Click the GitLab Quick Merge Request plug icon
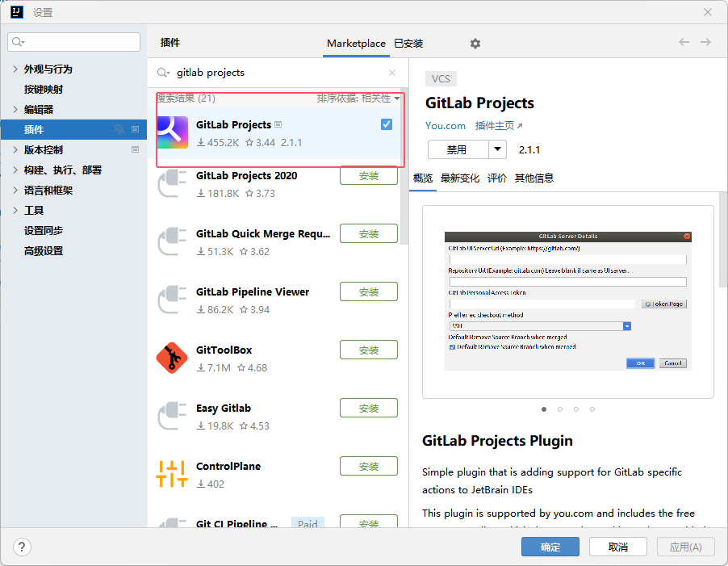Viewport: 728px width, 566px height. point(172,242)
